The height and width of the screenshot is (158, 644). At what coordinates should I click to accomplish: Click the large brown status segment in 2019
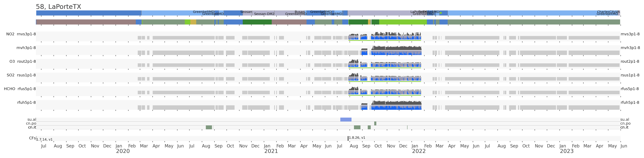tap(86, 22)
